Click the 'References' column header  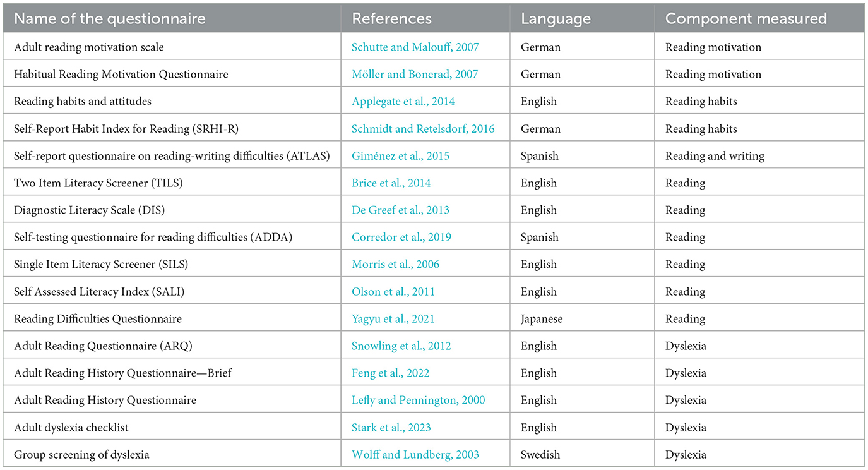[425, 18]
